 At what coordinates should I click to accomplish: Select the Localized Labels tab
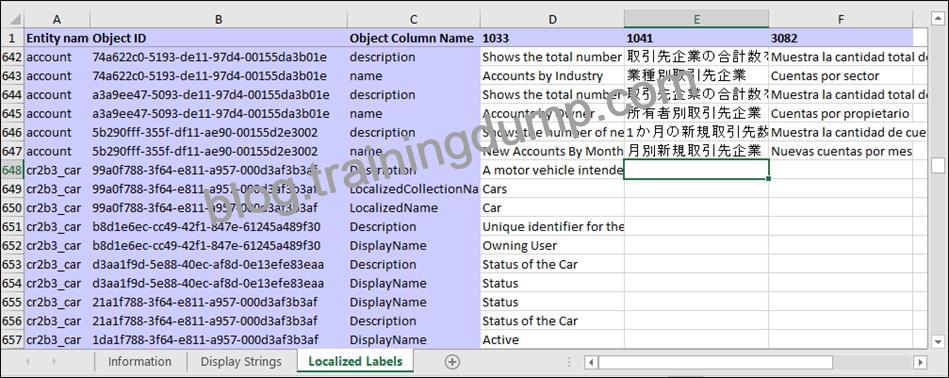[x=355, y=362]
